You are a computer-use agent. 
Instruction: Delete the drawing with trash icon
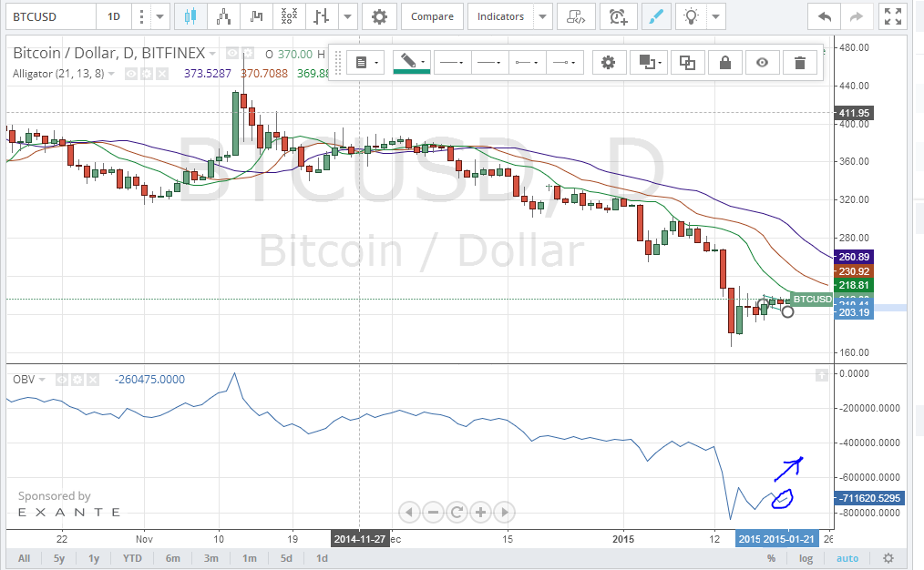800,62
